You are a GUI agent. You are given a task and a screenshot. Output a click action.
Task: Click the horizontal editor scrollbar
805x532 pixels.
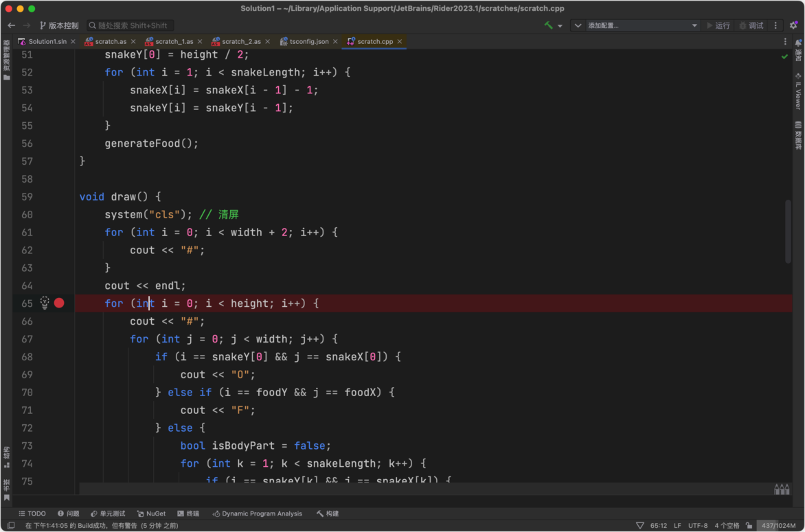[x=427, y=489]
